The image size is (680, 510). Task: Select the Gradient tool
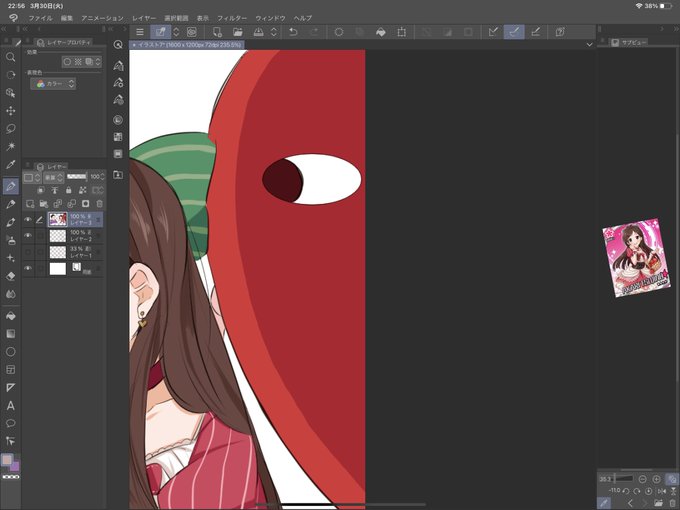point(10,333)
